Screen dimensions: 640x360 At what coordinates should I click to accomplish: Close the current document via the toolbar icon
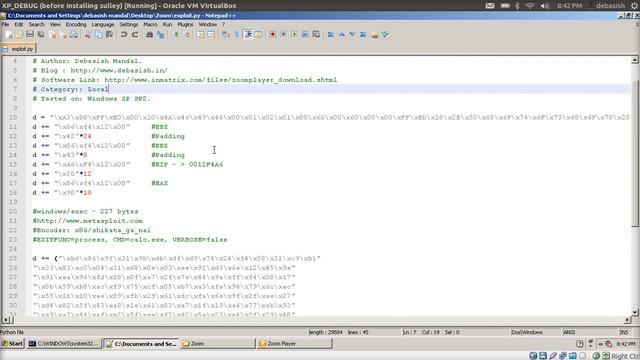(x=52, y=35)
